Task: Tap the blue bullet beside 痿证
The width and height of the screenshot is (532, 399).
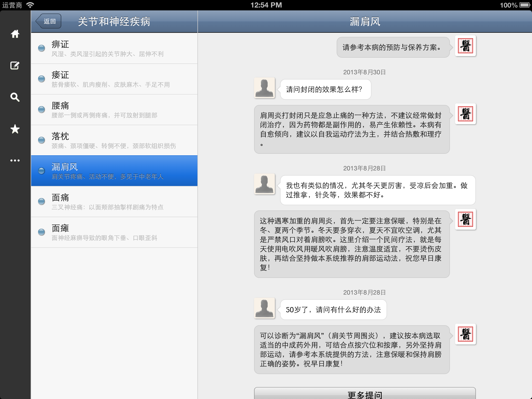Action: [x=42, y=79]
